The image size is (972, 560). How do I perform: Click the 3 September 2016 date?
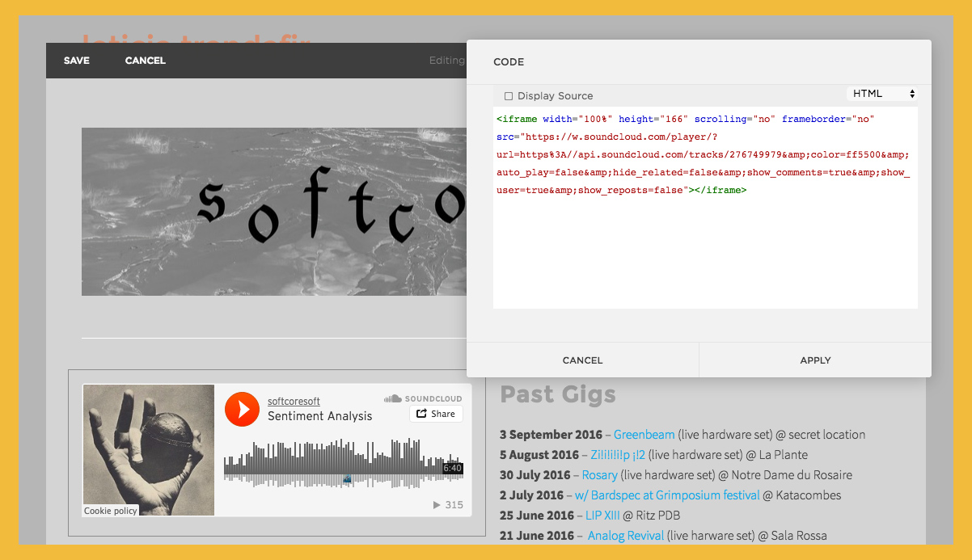(x=552, y=435)
